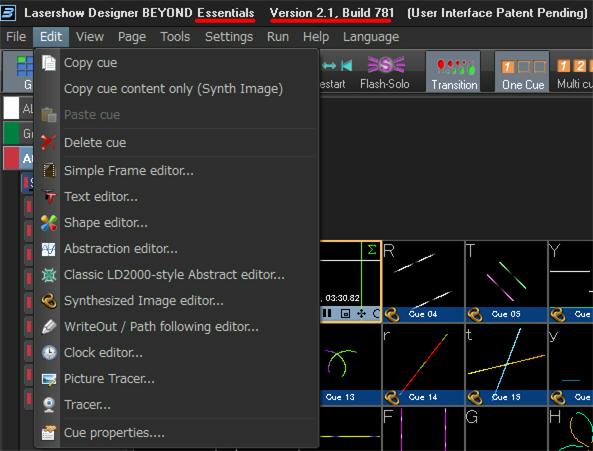This screenshot has height=451, width=593.
Task: Select the Cue 13 thumbnail
Action: pos(350,365)
